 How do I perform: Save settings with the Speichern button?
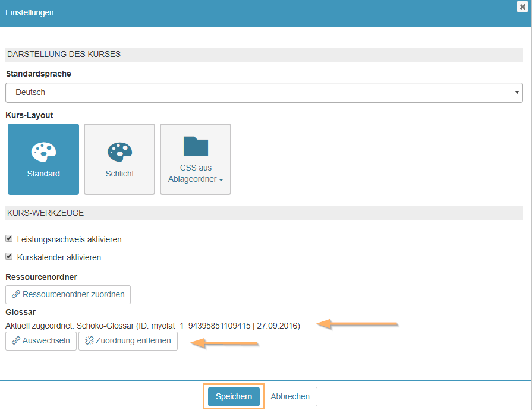pos(234,396)
